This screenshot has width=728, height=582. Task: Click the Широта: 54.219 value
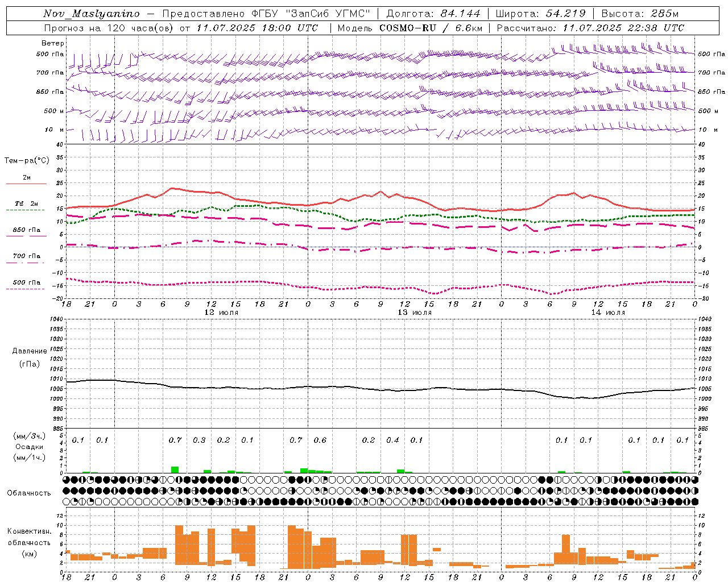point(541,14)
